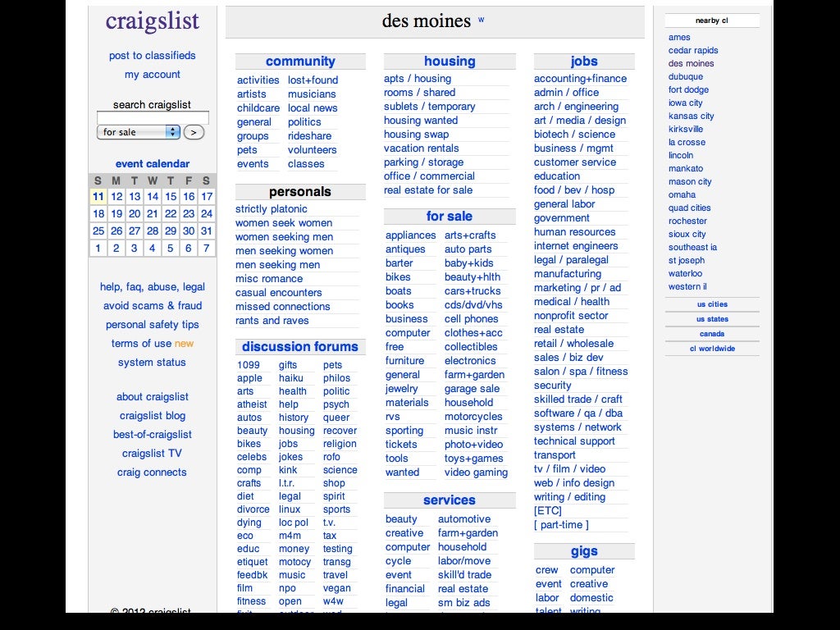Browse electronics for sale

coord(470,361)
